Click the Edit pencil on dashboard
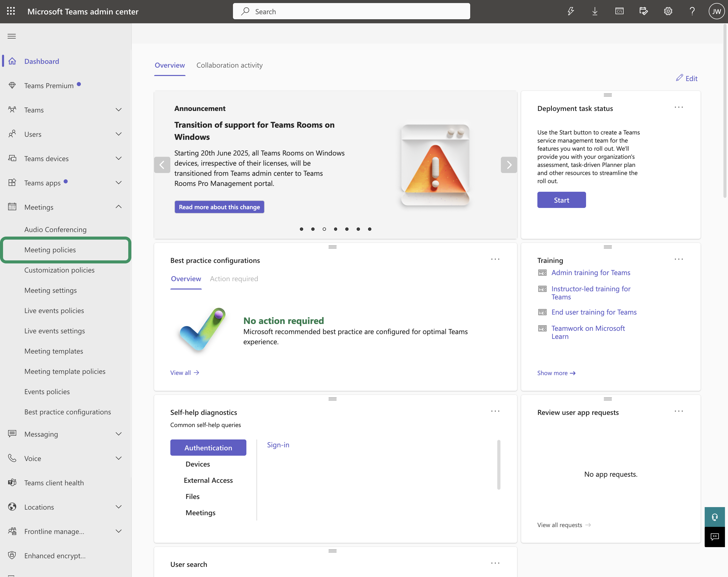This screenshot has width=728, height=577. [687, 78]
